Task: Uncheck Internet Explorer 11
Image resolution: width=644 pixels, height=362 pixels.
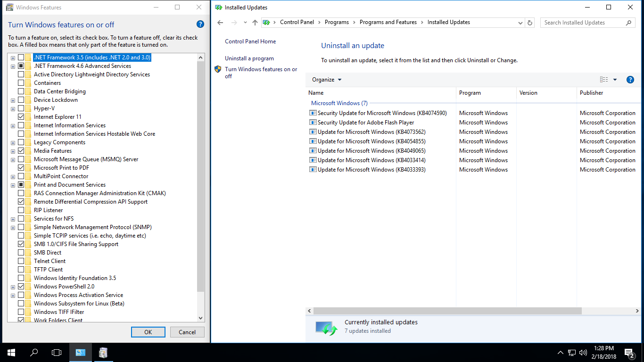Action: (x=21, y=117)
